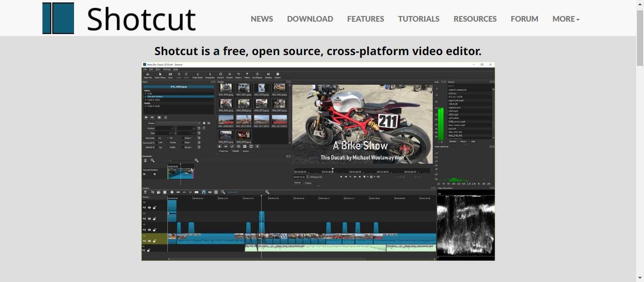Open the Edit menu in Shotcut
This screenshot has width=644, height=282.
tap(151, 69)
